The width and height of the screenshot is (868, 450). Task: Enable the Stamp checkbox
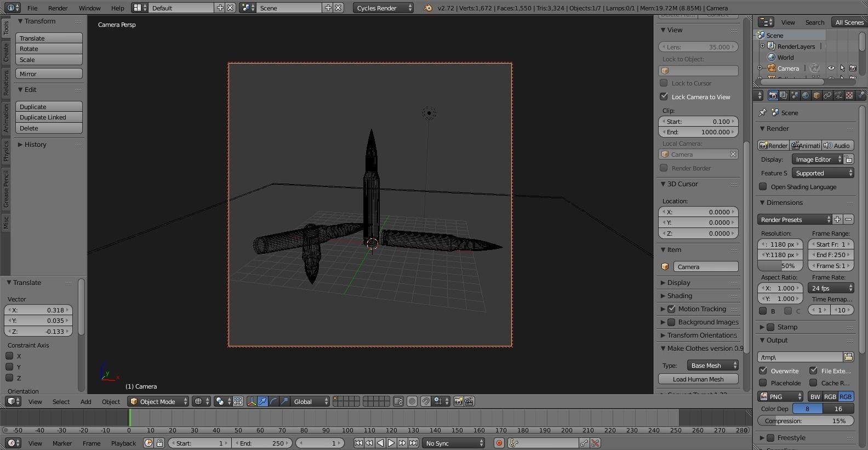click(x=770, y=327)
